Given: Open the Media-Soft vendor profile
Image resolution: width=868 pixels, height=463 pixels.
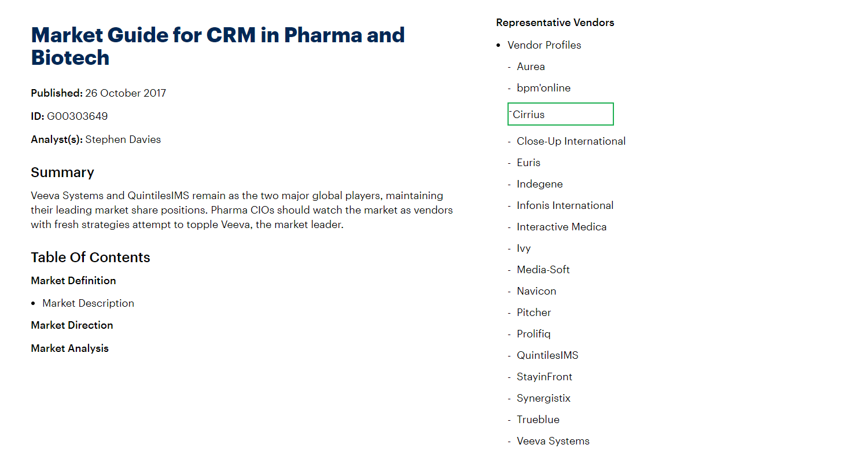Looking at the screenshot, I should click(x=543, y=270).
